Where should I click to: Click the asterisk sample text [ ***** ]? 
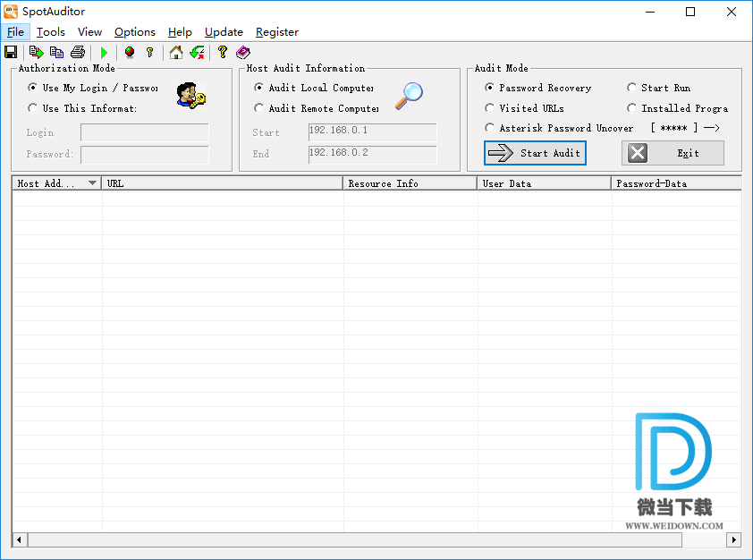674,128
